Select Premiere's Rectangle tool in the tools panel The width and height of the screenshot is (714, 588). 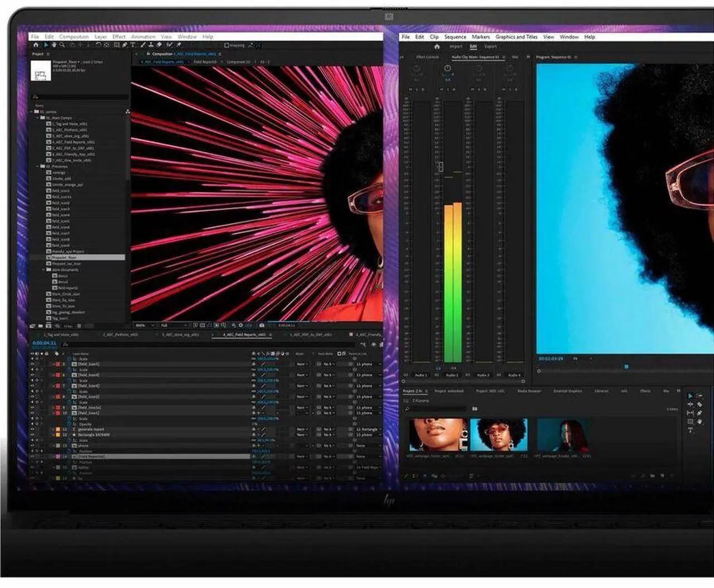point(690,422)
